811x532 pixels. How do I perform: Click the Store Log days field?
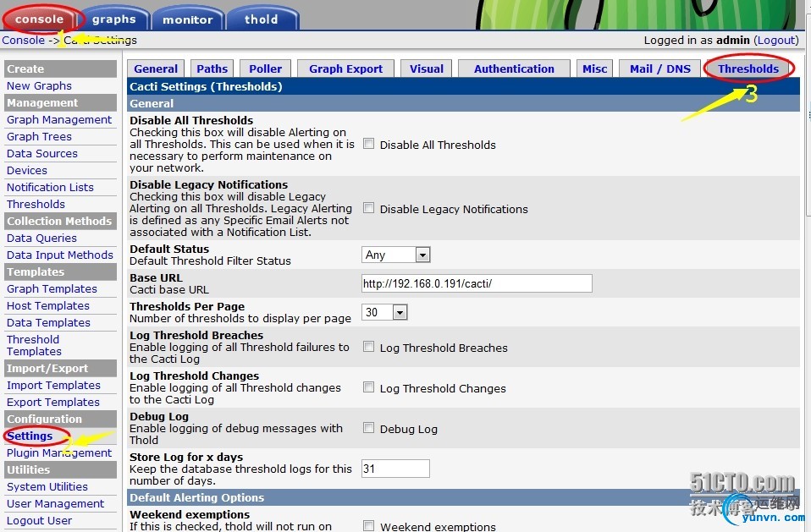click(395, 469)
